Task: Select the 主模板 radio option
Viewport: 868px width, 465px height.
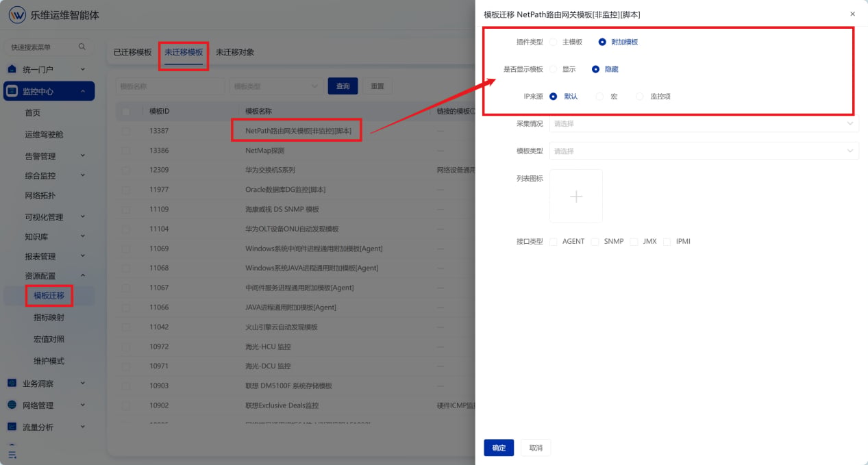Action: (554, 42)
